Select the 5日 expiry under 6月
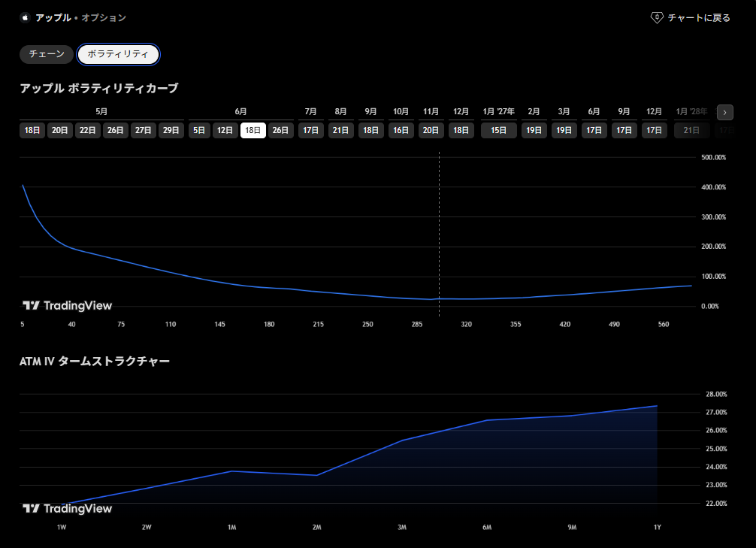Screen dimensions: 756x548 point(199,130)
